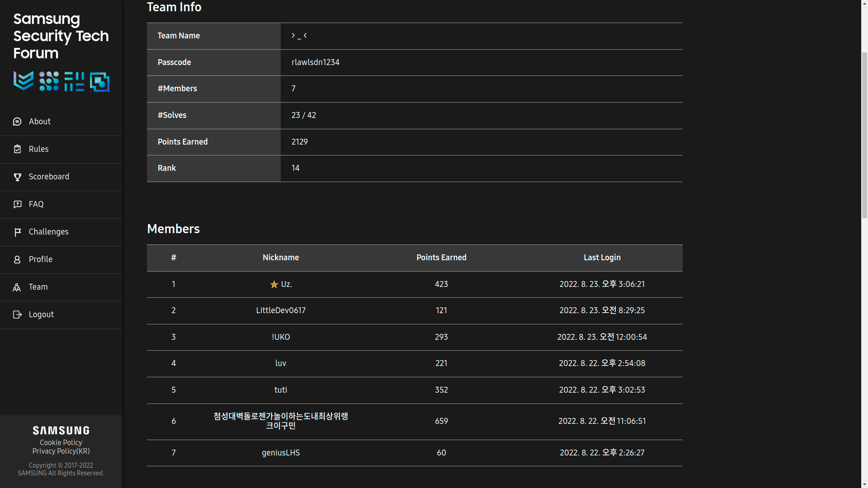Viewport: 868px width, 488px height.
Task: Click the Samsung Security Tech Forum title
Action: 61,36
